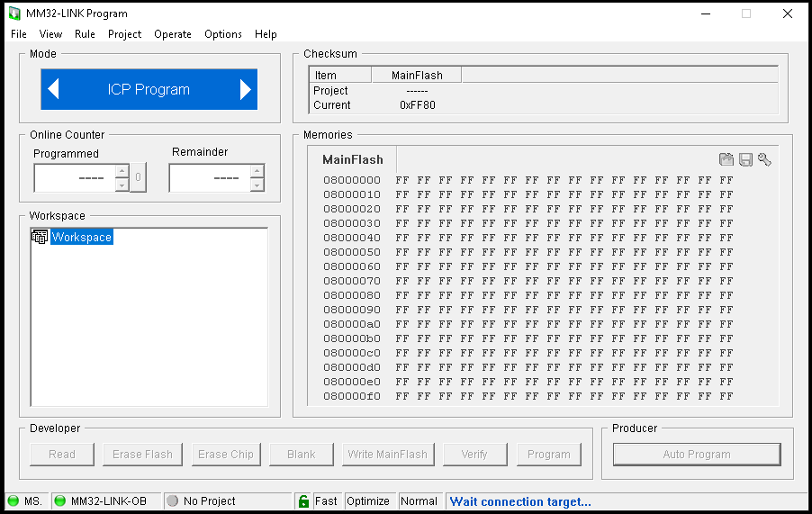Open the File menu
812x514 pixels.
tap(19, 34)
